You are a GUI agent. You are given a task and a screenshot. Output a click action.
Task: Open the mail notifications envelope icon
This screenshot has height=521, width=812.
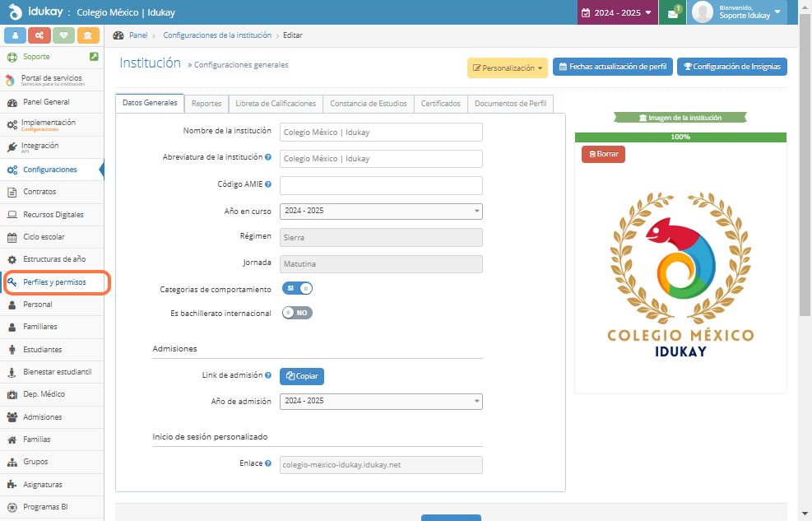coord(673,13)
